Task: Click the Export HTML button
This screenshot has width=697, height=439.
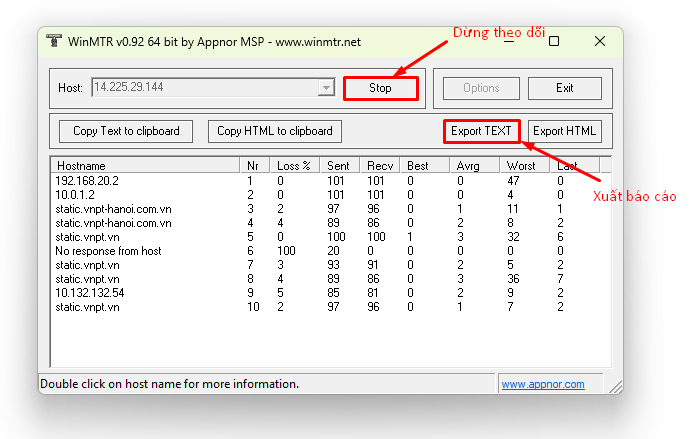Action: pyautogui.click(x=564, y=131)
